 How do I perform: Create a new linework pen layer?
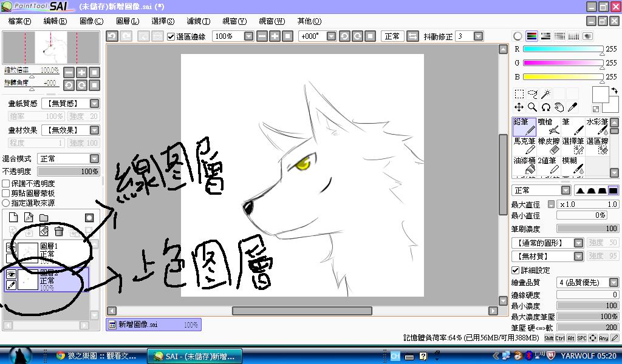coord(29,217)
